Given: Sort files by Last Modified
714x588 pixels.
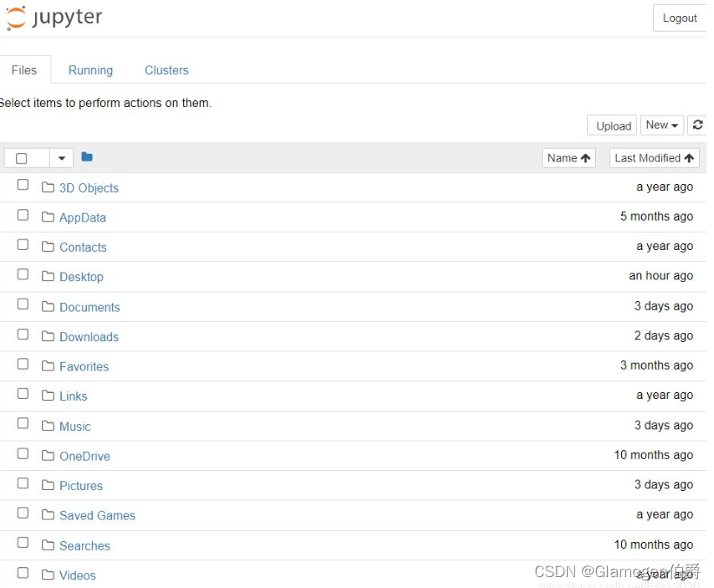Looking at the screenshot, I should tap(654, 157).
